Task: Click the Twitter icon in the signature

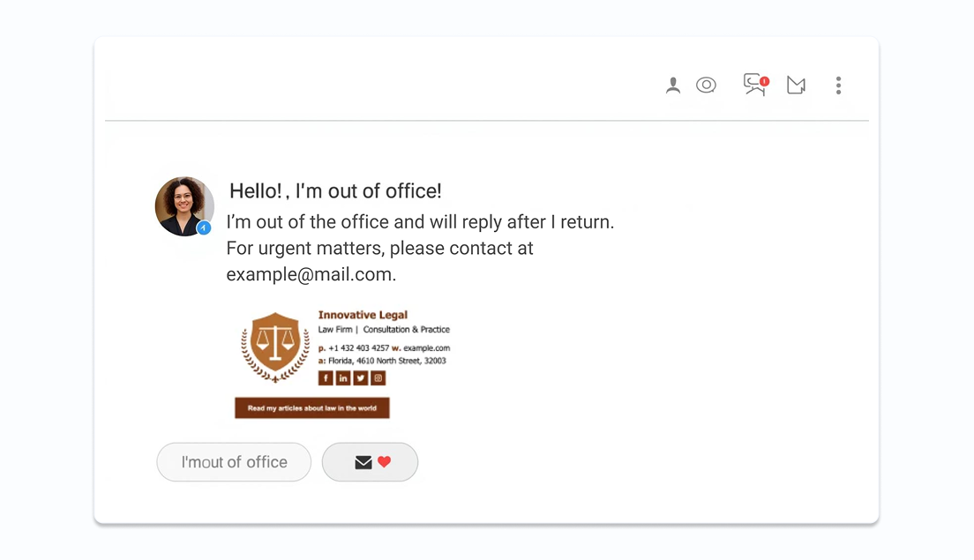Action: 360,377
